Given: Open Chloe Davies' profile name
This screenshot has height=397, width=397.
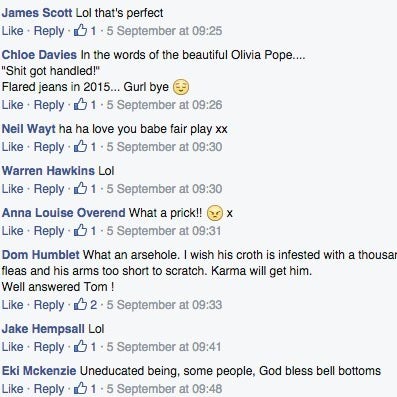Looking at the screenshot, I should pyautogui.click(x=39, y=55).
